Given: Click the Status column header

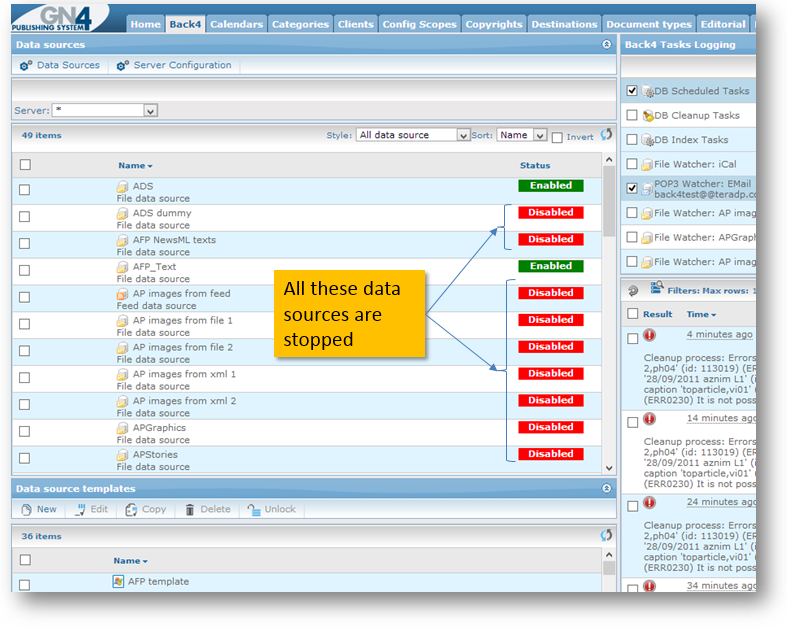Looking at the screenshot, I should (x=535, y=166).
